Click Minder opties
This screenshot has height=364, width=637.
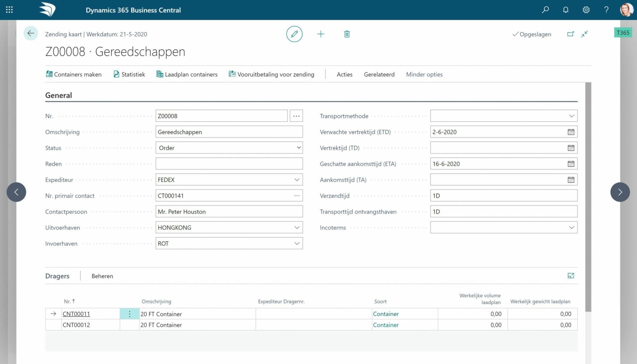point(424,74)
